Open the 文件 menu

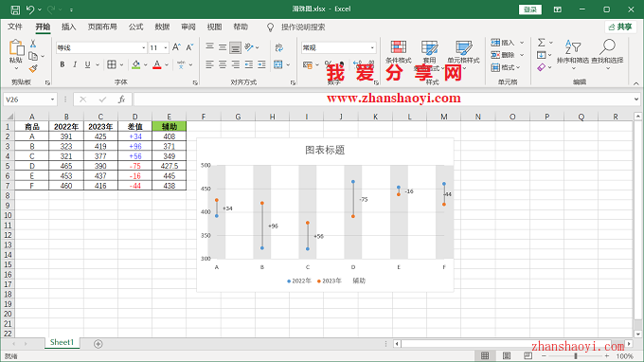click(15, 27)
